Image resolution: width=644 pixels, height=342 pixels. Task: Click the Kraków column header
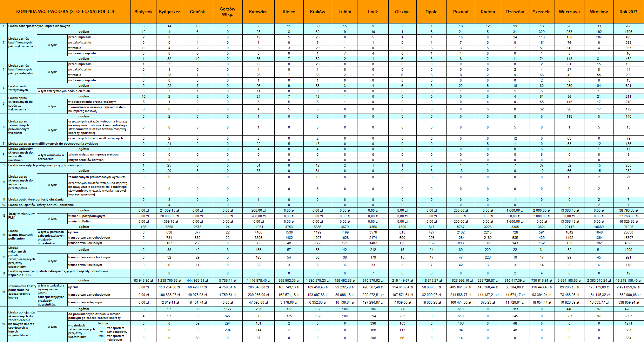tap(318, 12)
